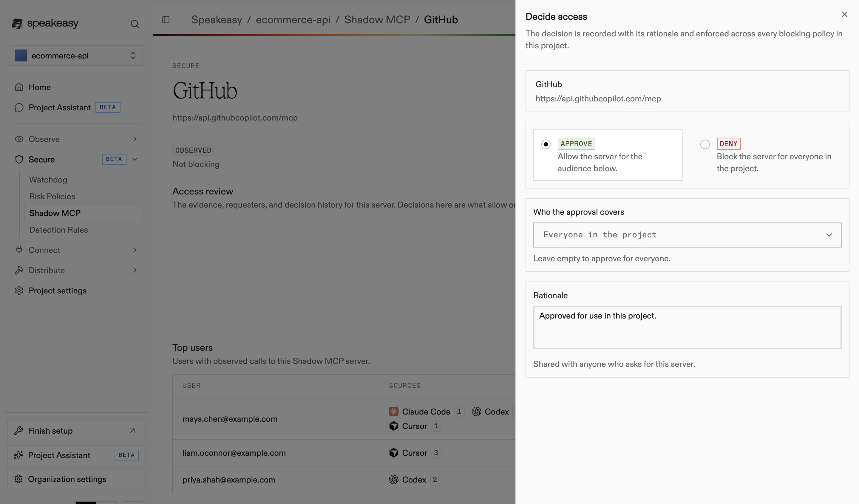Click the Finish setup button
The width and height of the screenshot is (859, 504).
point(76,431)
